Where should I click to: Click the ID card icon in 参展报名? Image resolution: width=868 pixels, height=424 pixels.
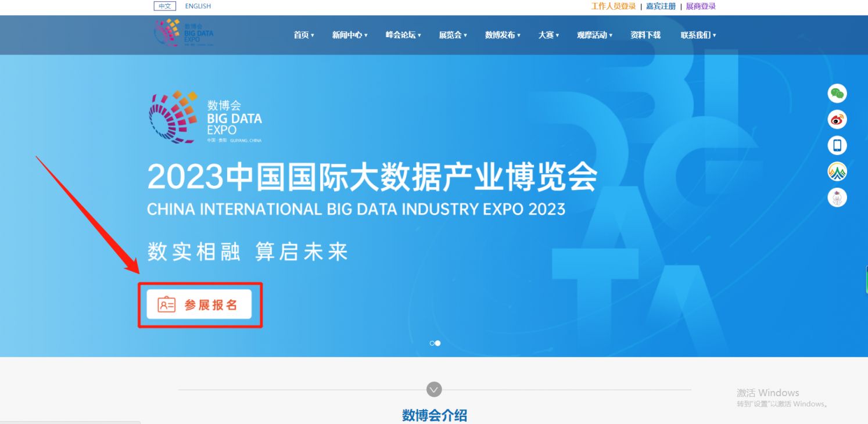(x=167, y=304)
